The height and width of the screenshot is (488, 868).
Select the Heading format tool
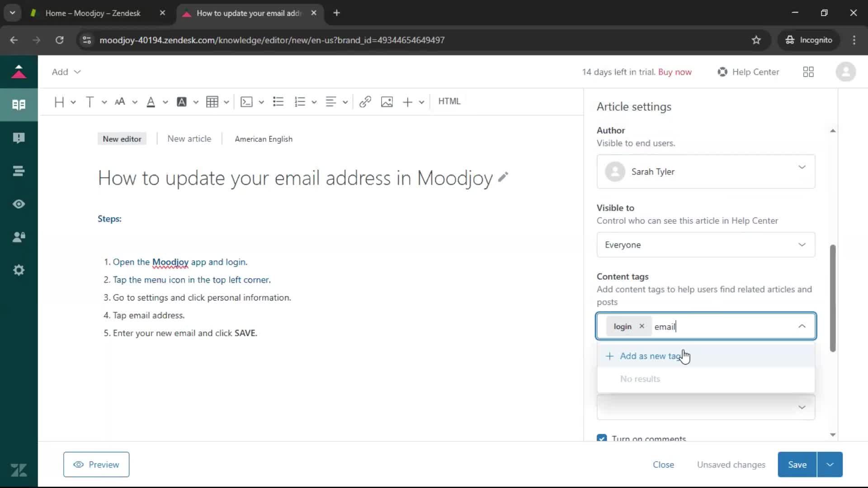point(59,102)
